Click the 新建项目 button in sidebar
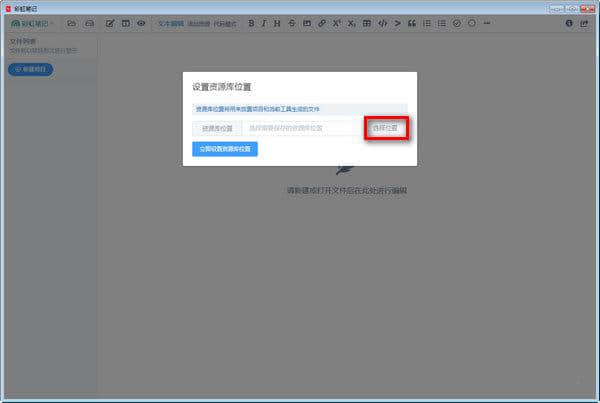Image resolution: width=600 pixels, height=403 pixels. [32, 69]
